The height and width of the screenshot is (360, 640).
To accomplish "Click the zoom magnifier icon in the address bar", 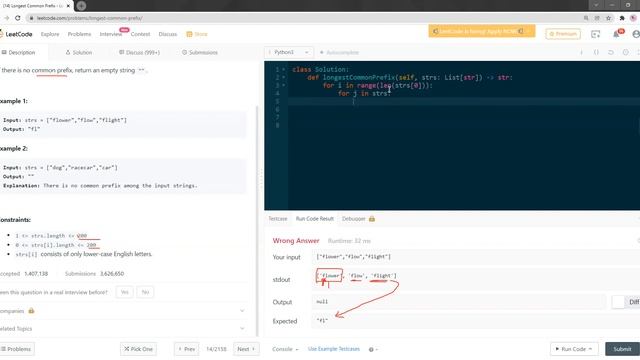I will 586,18.
